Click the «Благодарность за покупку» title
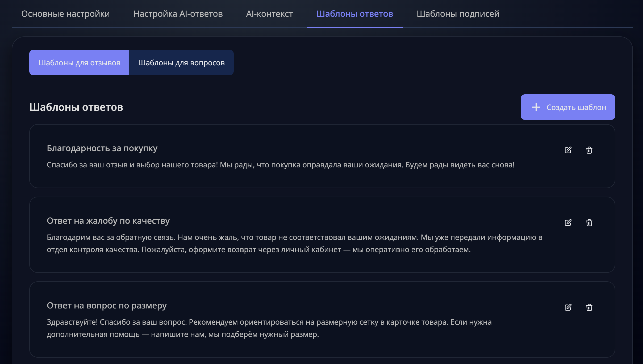Image resolution: width=643 pixels, height=364 pixels. tap(102, 148)
